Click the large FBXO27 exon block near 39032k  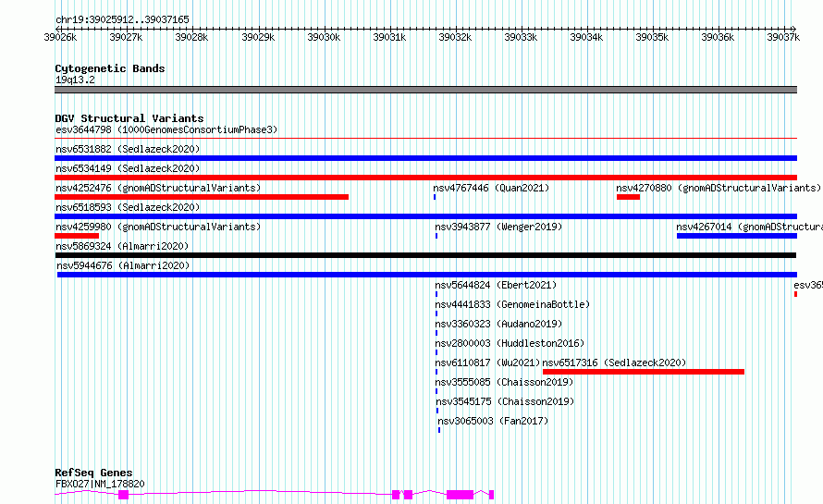pyautogui.click(x=460, y=495)
